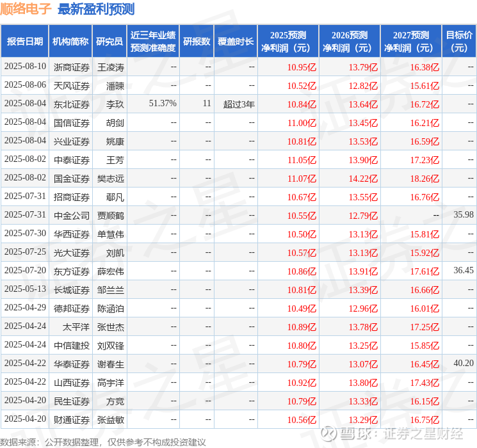The image size is (477, 448).
Task: Click analyst name 李玖
Action: click(x=115, y=104)
